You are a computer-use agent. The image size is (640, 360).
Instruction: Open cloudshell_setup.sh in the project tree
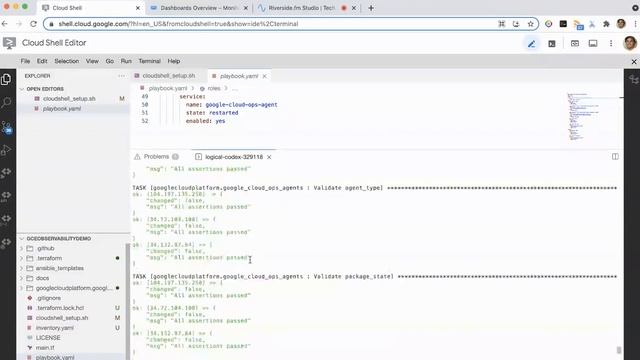click(62, 318)
